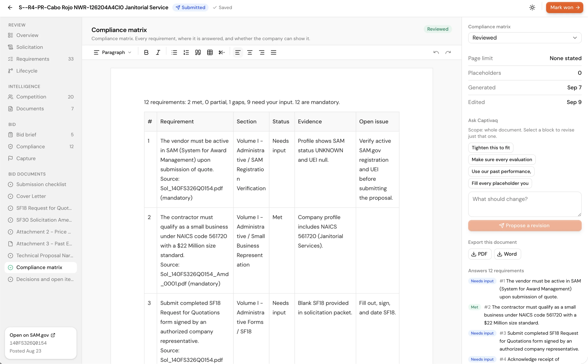Open Documents in sidebar
The height and width of the screenshot is (364, 588).
(x=41, y=108)
